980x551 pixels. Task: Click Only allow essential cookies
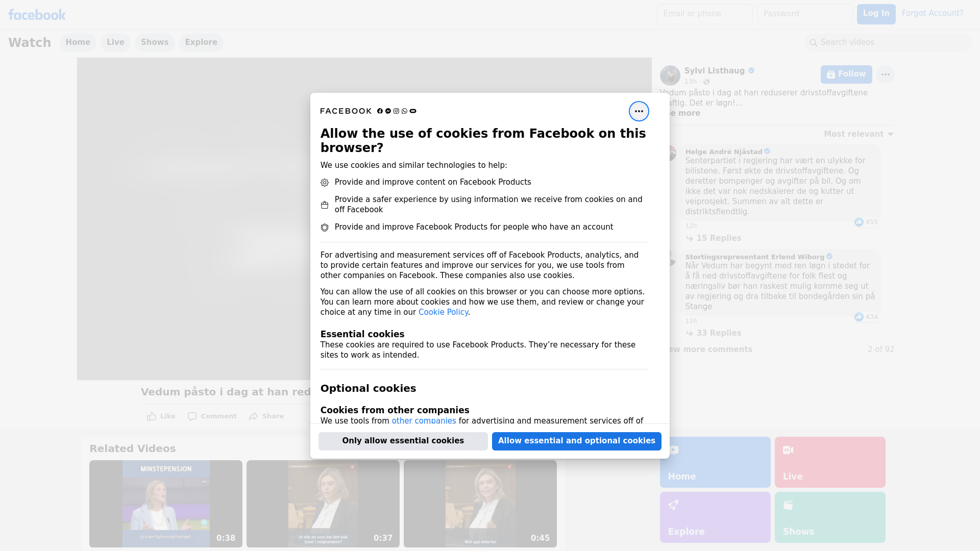click(403, 441)
